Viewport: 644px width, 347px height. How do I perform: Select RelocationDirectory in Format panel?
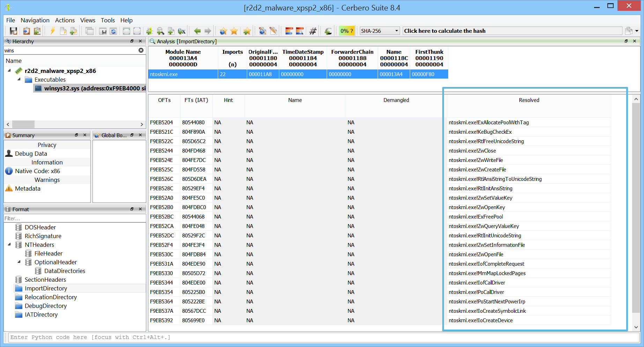click(51, 297)
